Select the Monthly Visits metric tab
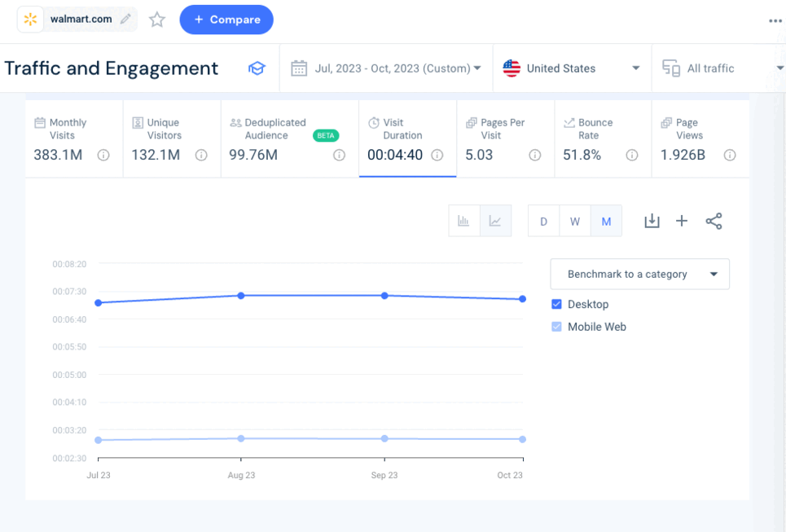Screen dimensions: 786x532 pyautogui.click(x=73, y=138)
